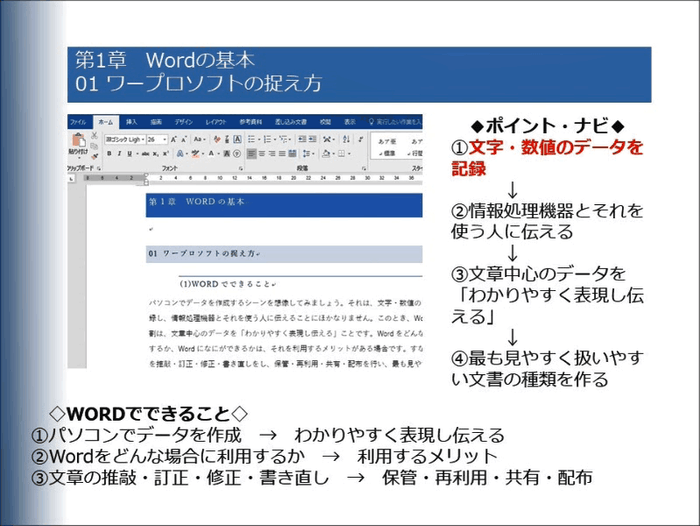The width and height of the screenshot is (700, 526).
Task: Click the Cut scissors icon
Action: coord(94,135)
